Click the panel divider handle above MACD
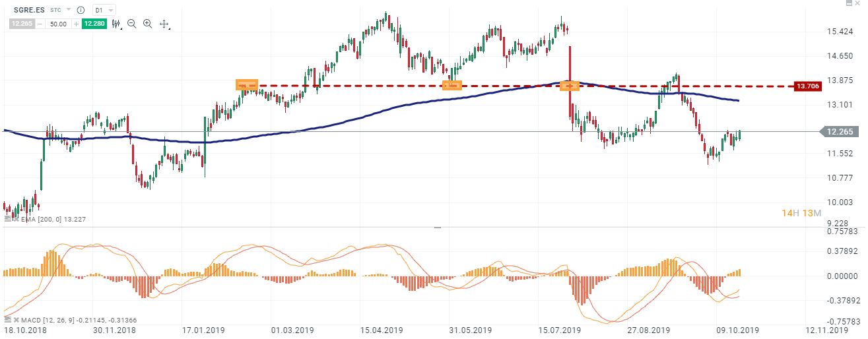This screenshot has width=868, height=339. tap(436, 228)
